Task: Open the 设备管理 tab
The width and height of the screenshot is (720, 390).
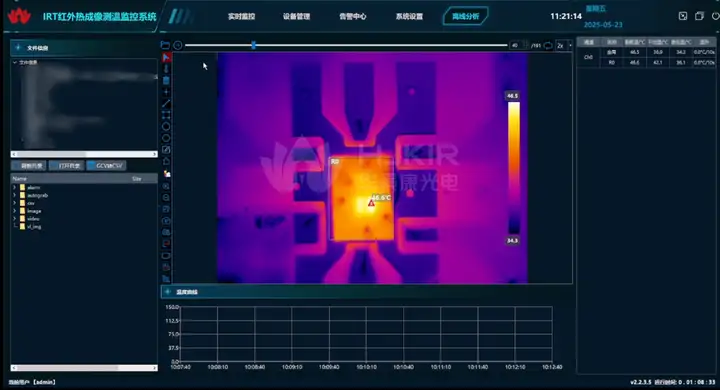Action: pos(297,17)
